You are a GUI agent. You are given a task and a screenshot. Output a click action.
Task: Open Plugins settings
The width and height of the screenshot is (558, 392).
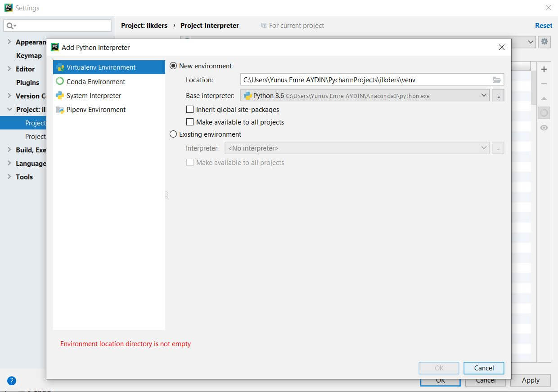(28, 83)
